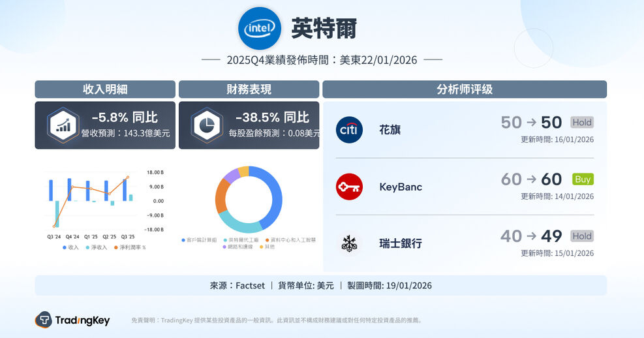This screenshot has width=644, height=338.
Task: Click the Intel logo at top
Action: (260, 28)
